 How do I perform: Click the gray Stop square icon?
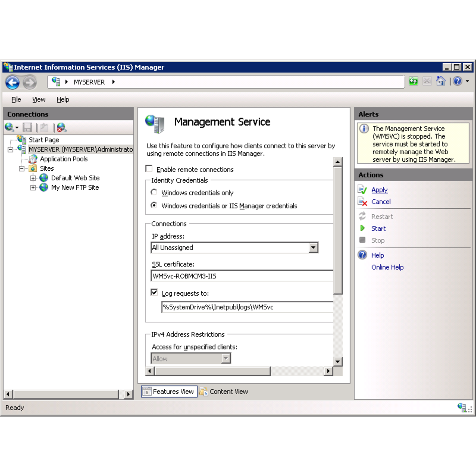[362, 240]
